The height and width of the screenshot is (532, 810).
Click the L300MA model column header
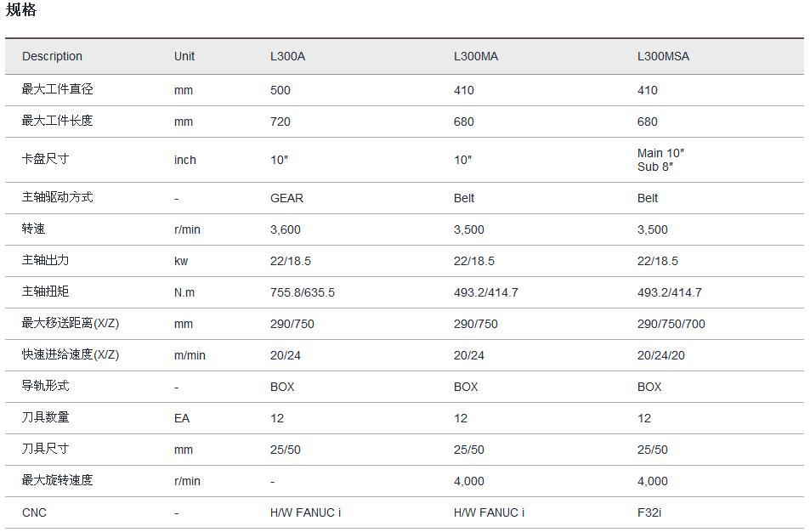point(476,57)
